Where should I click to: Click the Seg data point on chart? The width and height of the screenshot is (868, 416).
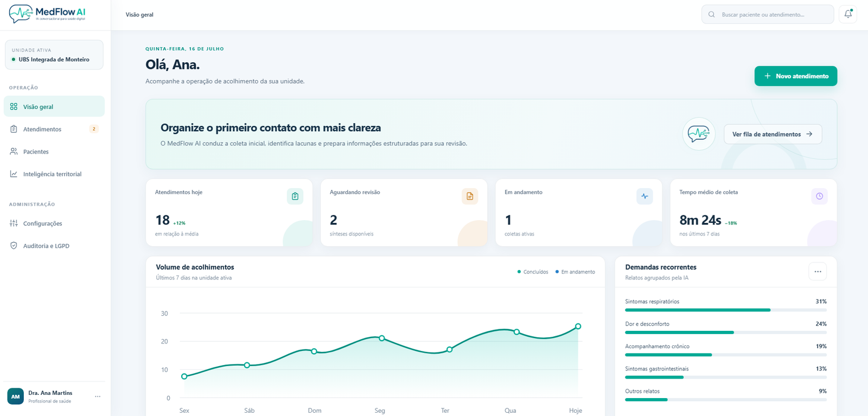(381, 338)
